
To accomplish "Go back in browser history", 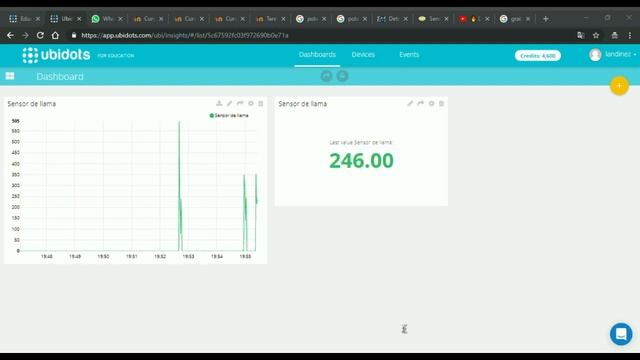I will click(x=10, y=36).
